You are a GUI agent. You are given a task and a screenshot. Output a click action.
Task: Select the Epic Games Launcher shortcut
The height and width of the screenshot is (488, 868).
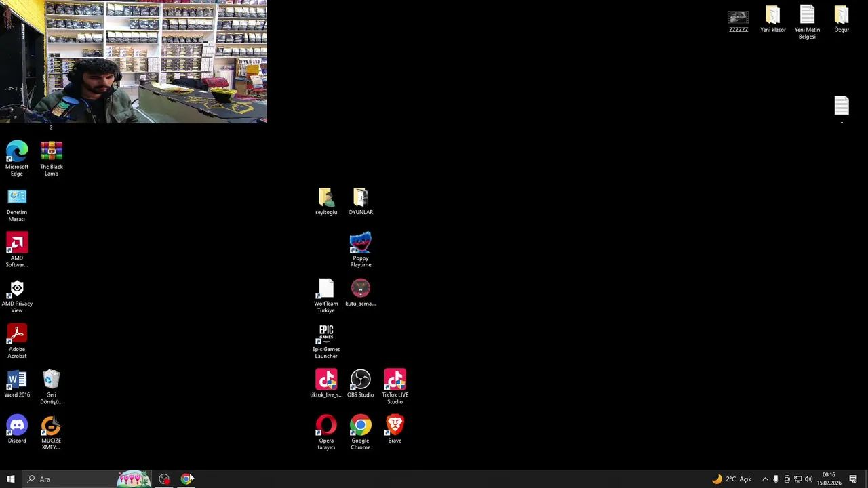(x=326, y=342)
